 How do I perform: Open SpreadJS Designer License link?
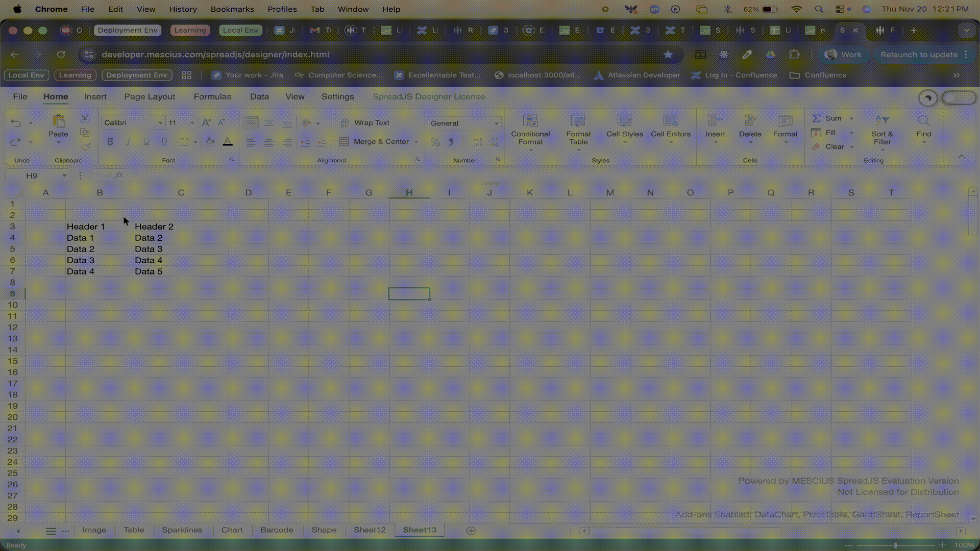[x=428, y=97]
